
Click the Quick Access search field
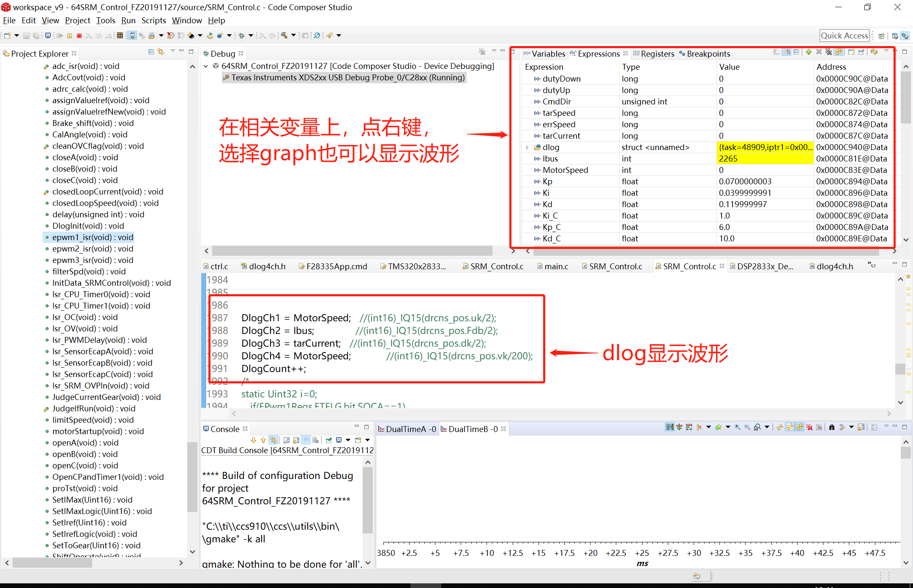tap(844, 36)
